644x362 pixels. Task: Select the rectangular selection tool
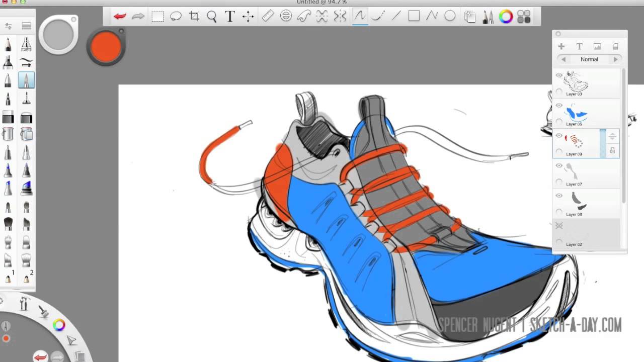coord(157,16)
